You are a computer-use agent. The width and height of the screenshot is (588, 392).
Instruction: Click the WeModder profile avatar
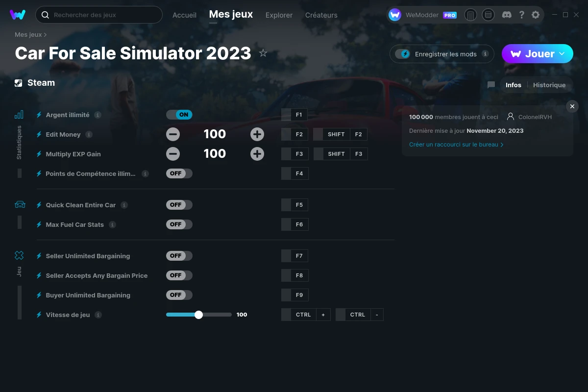[395, 15]
